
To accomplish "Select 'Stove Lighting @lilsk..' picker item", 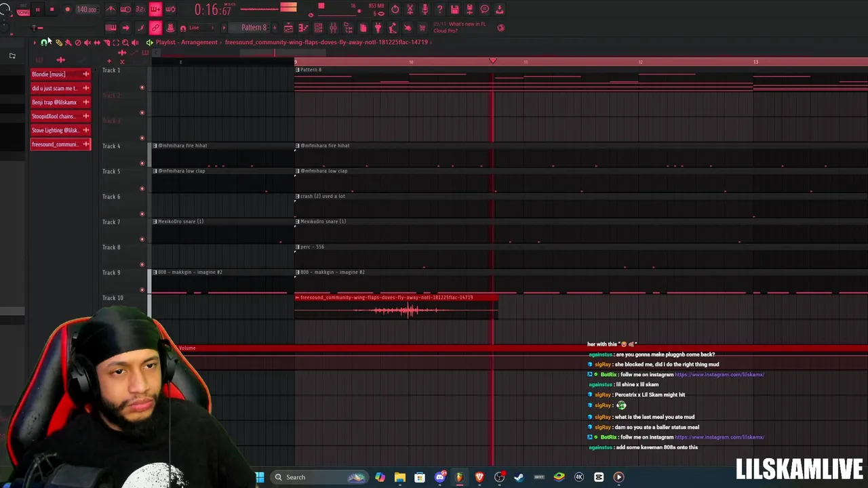I will (60, 130).
